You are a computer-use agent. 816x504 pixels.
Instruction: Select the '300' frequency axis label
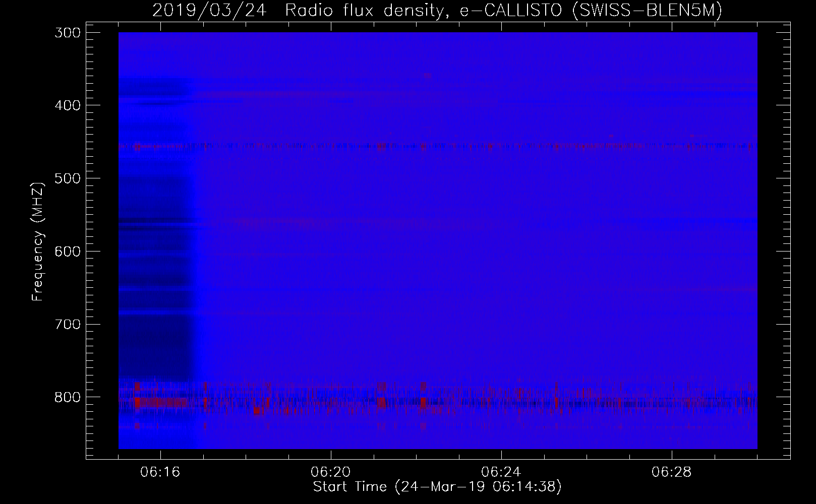tap(67, 33)
